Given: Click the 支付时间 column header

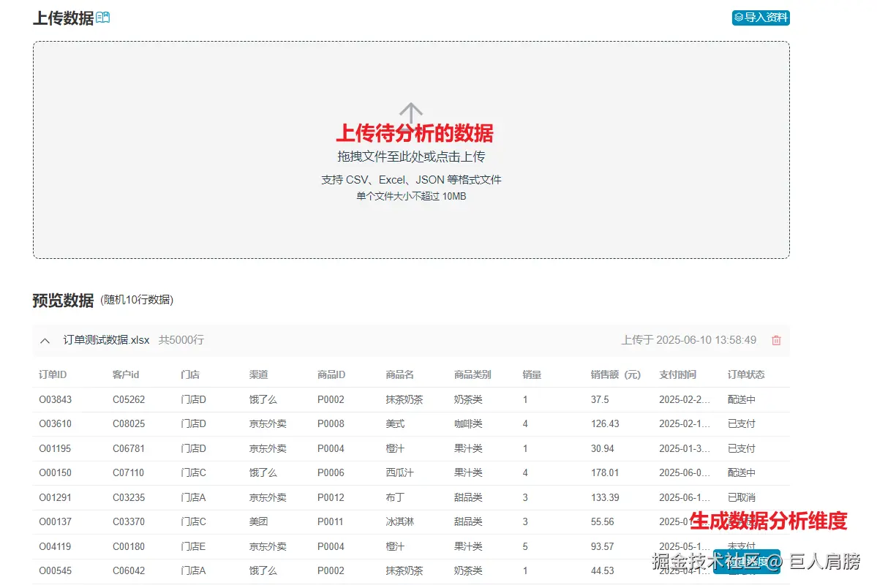Looking at the screenshot, I should click(677, 375).
